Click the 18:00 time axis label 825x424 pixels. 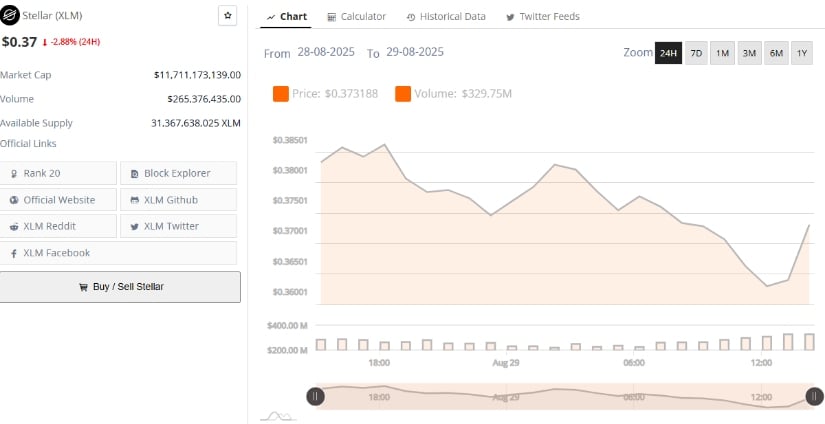pos(379,363)
